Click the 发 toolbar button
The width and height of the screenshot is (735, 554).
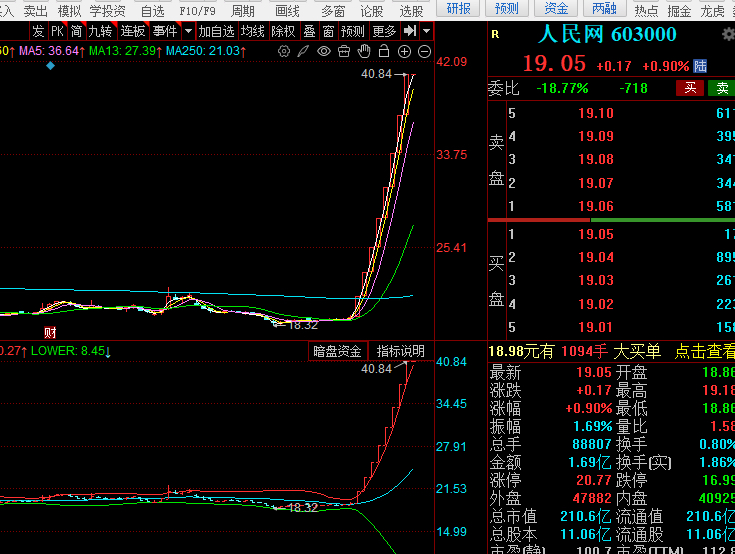click(38, 31)
